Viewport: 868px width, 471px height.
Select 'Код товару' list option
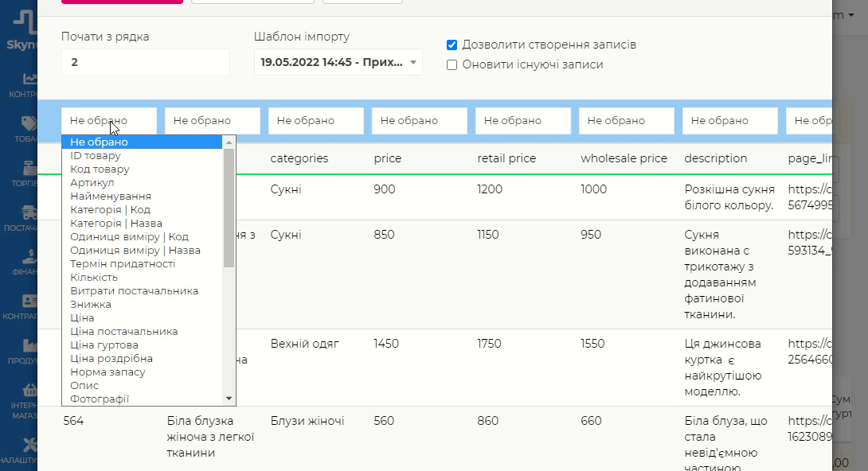pos(100,169)
